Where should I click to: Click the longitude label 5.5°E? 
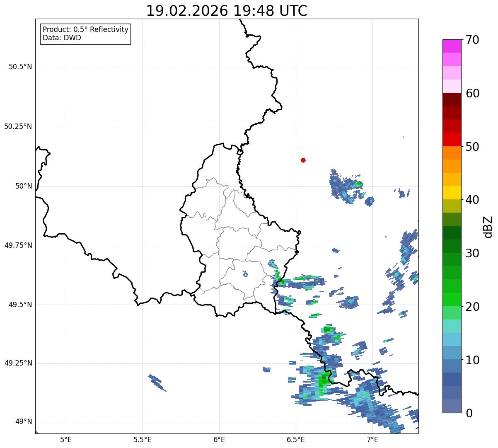click(143, 440)
